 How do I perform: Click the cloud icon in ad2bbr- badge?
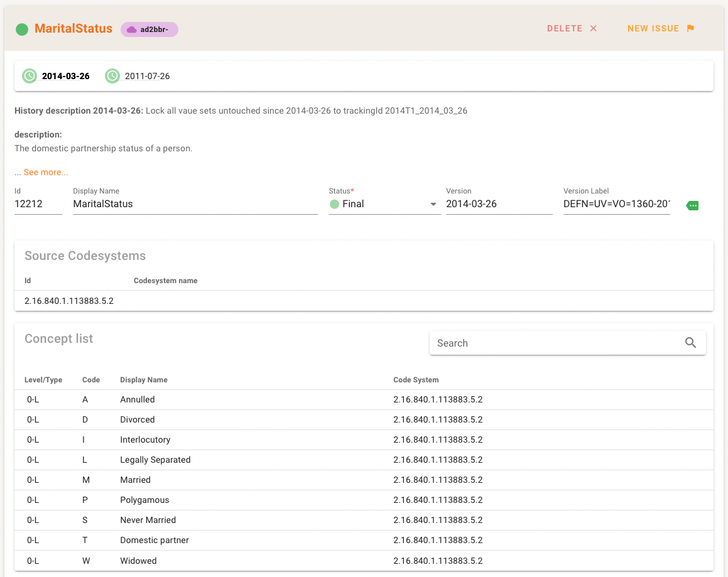(131, 30)
